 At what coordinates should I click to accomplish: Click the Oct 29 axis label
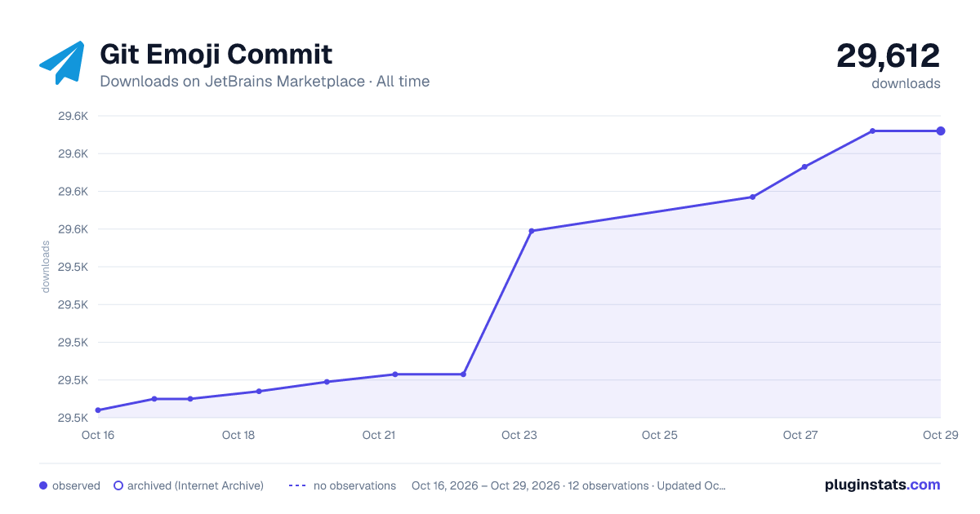[940, 435]
